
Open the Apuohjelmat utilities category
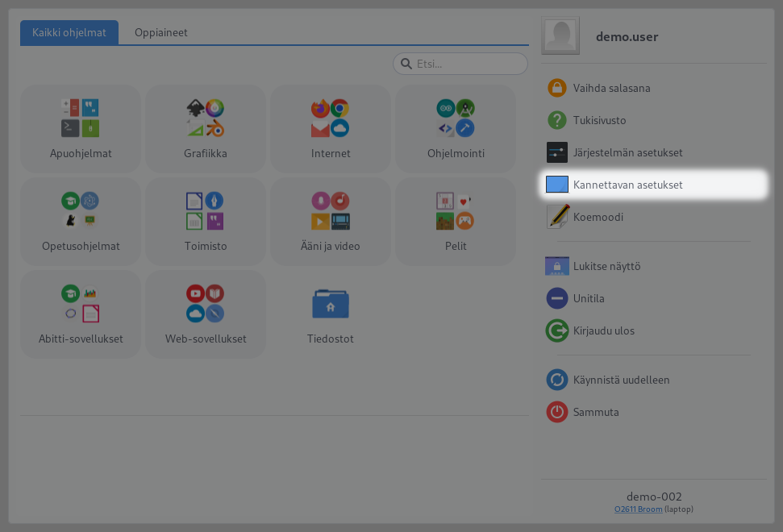pos(80,129)
